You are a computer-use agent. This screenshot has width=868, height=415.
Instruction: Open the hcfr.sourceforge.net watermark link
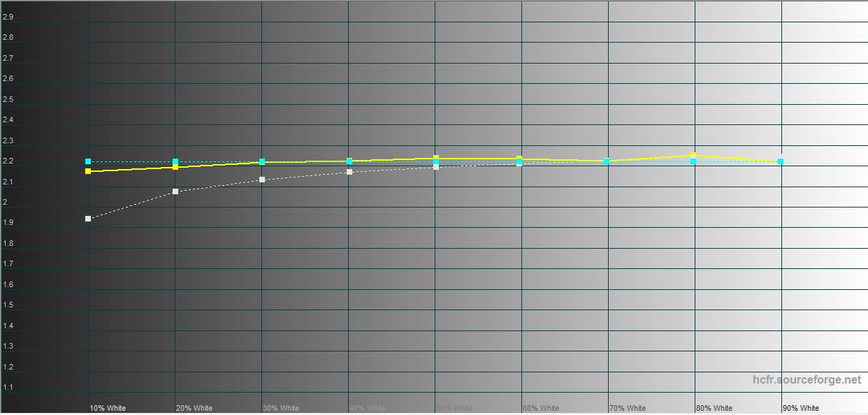tap(806, 380)
